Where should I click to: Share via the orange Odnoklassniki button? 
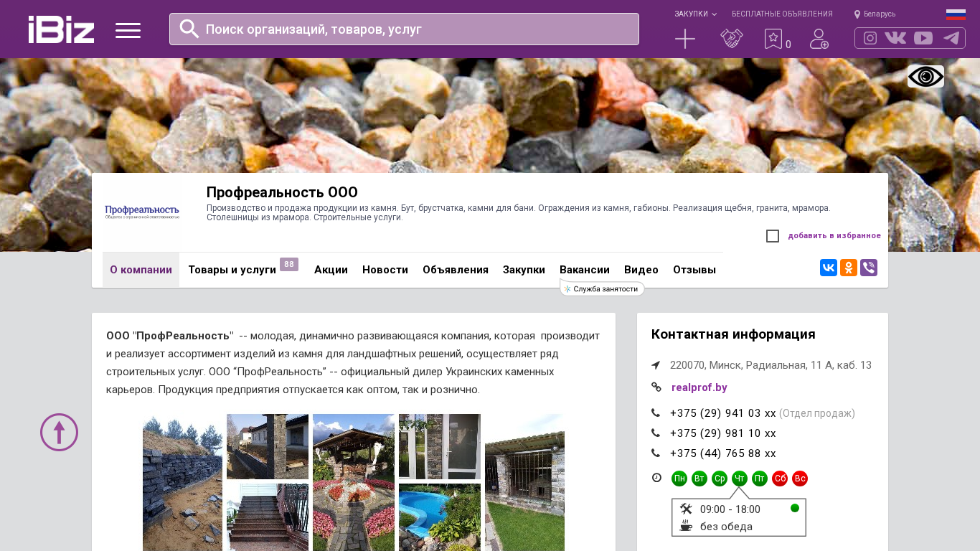[x=849, y=268]
